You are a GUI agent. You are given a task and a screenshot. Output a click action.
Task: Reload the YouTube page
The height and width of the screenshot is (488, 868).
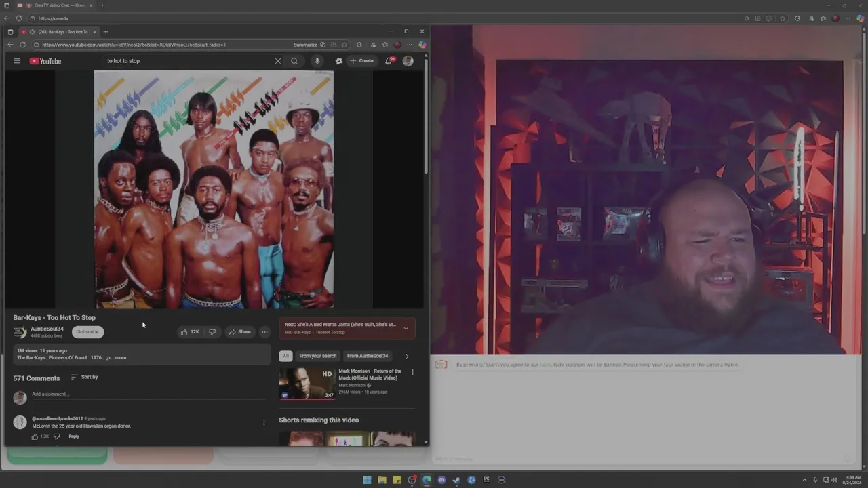pos(22,45)
